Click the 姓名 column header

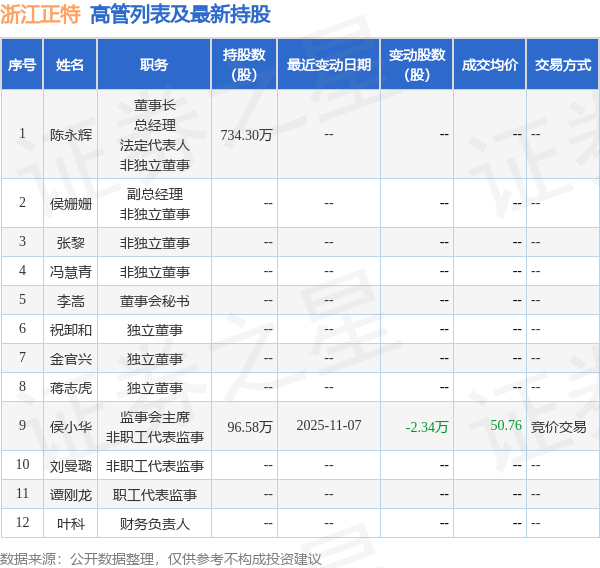point(70,65)
